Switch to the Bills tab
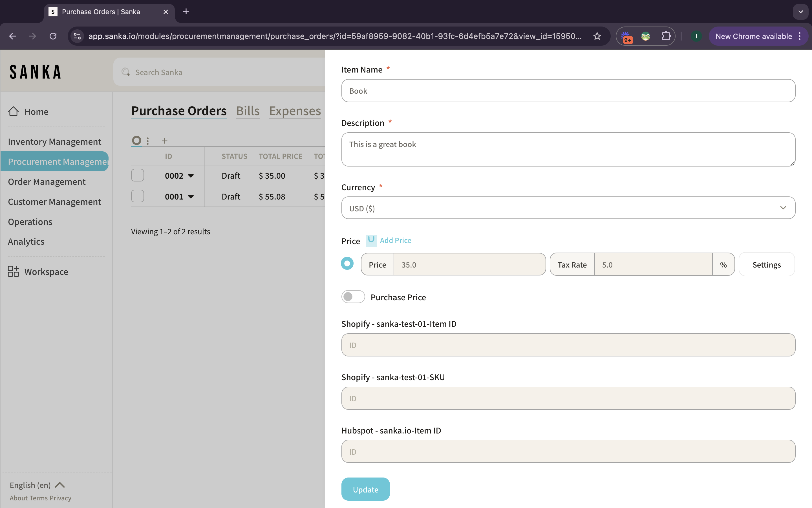 248,111
